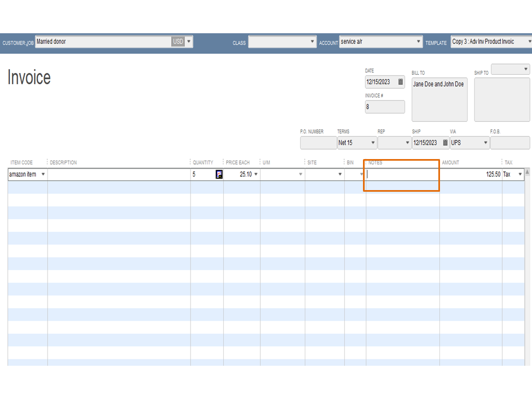532x399 pixels.
Task: Click the USD currency indicator
Action: tap(178, 42)
